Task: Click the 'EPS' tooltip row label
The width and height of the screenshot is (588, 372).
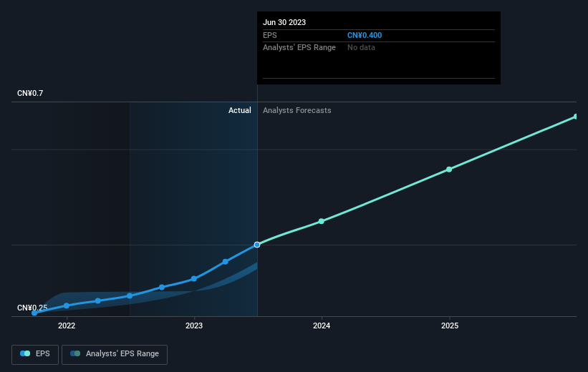Action: point(269,35)
